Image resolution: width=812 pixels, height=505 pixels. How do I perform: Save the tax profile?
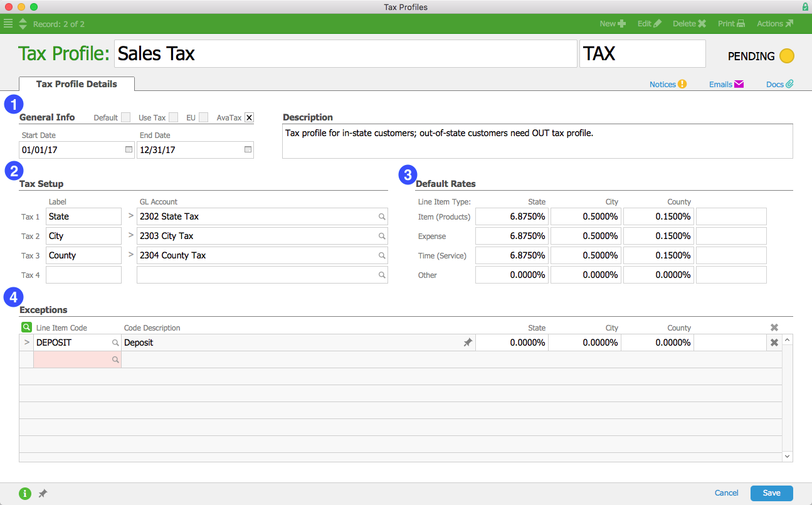772,493
